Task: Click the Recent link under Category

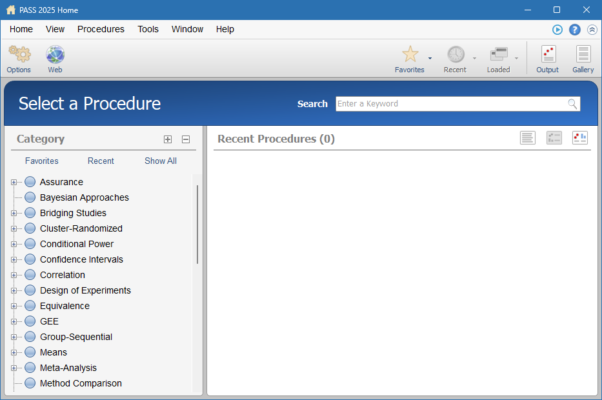Action: tap(100, 161)
